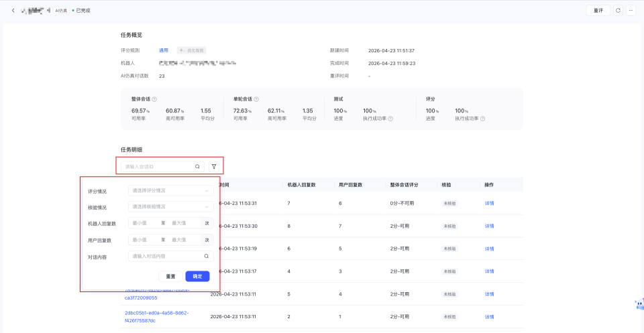Click 未核验 tag in 11:53:30 row
Screen dimensions: 644x333
[x=449, y=226]
